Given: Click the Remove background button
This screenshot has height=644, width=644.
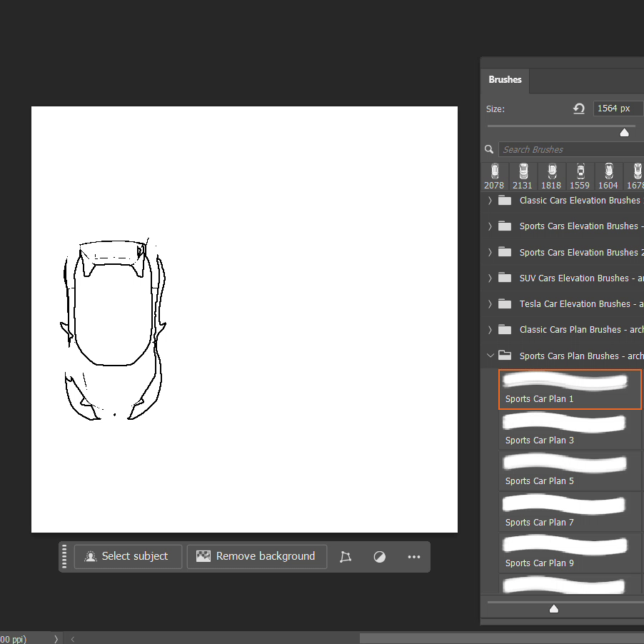Looking at the screenshot, I should click(257, 557).
